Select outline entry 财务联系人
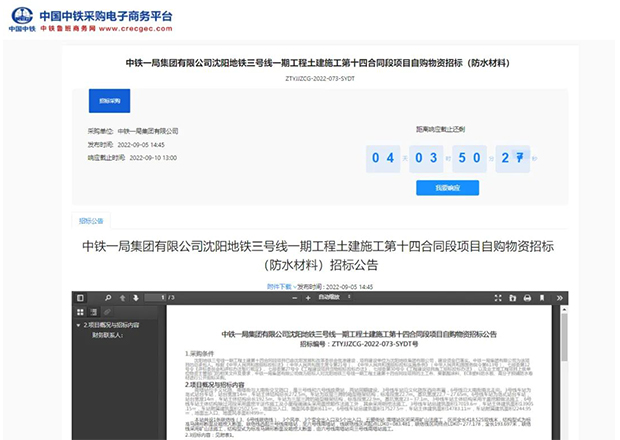The height and width of the screenshot is (440, 620). (x=108, y=335)
